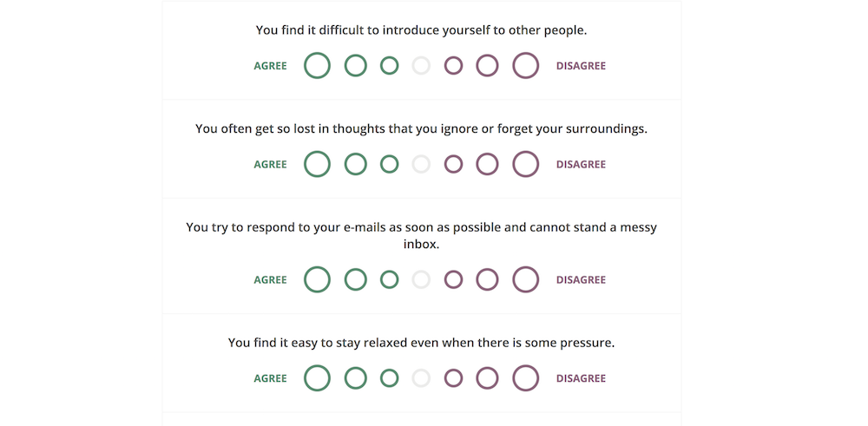Choose slight disagree for e-mails inbox question
Screen dimensions: 868x426
(453, 279)
